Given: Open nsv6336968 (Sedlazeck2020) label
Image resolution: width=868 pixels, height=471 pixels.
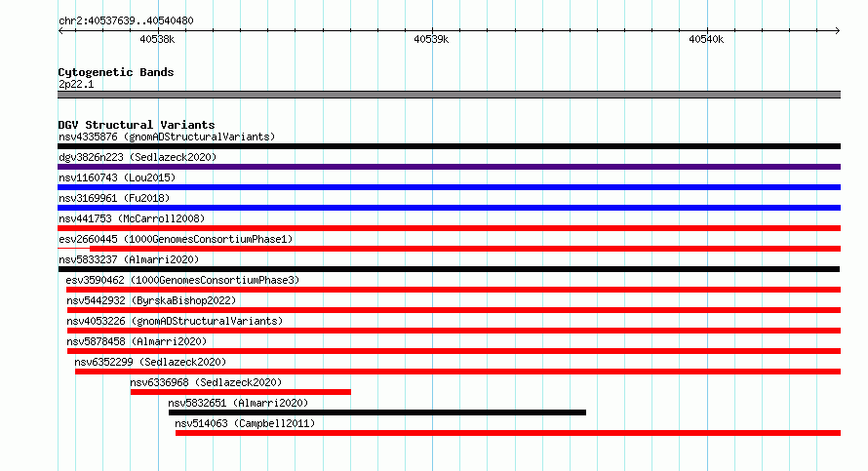Looking at the screenshot, I should [206, 382].
